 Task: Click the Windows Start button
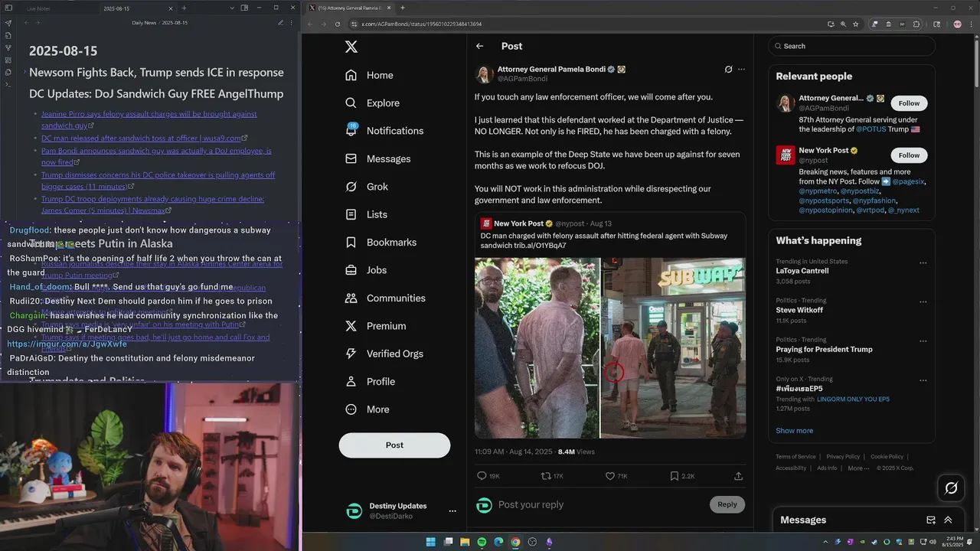pos(431,542)
